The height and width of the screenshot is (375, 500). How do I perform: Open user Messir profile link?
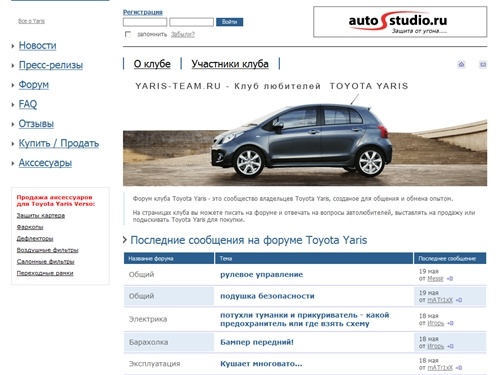[436, 279]
